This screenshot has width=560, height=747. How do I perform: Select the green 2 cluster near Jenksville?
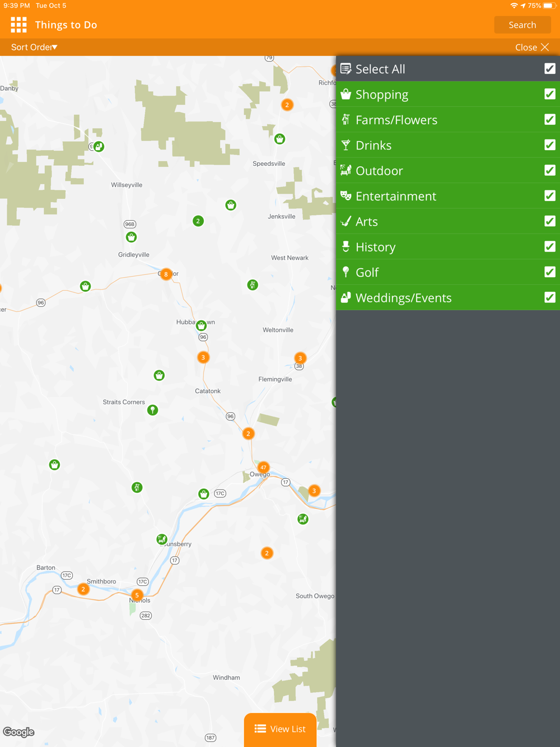pos(198,221)
